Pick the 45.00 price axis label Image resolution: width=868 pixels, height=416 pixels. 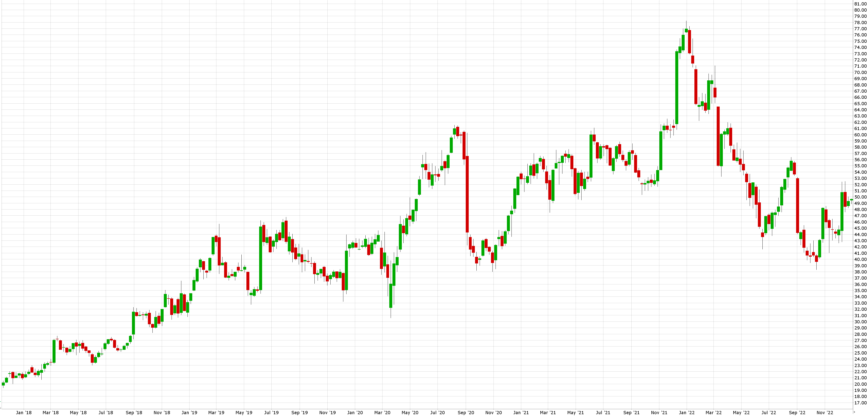(860, 228)
